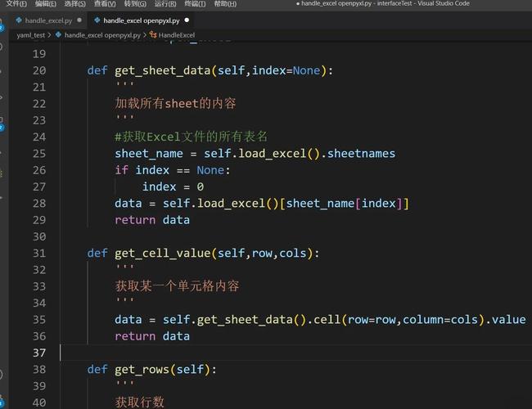Screen dimensions: 532x409
Task: Click the docstring 获取行数
Action: (139, 402)
